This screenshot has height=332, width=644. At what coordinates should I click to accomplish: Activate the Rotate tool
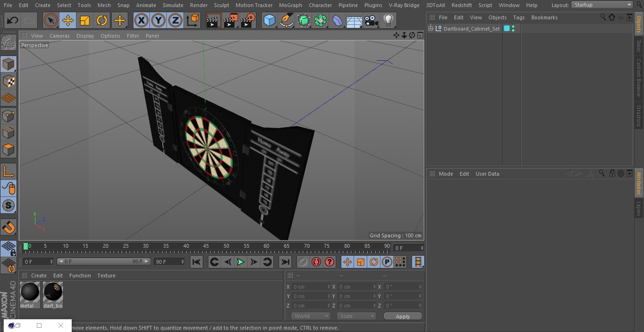[x=102, y=20]
